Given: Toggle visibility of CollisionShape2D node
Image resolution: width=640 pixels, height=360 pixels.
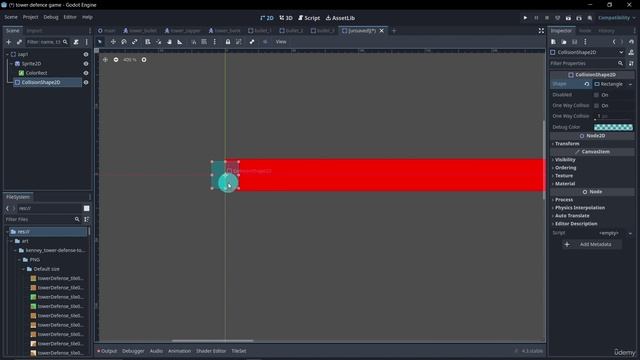Looking at the screenshot, I should (86, 82).
